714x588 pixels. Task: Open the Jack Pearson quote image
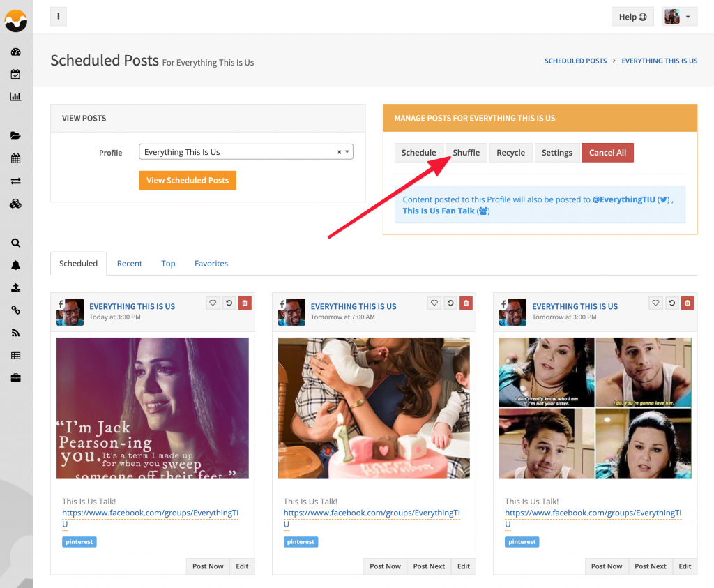153,408
